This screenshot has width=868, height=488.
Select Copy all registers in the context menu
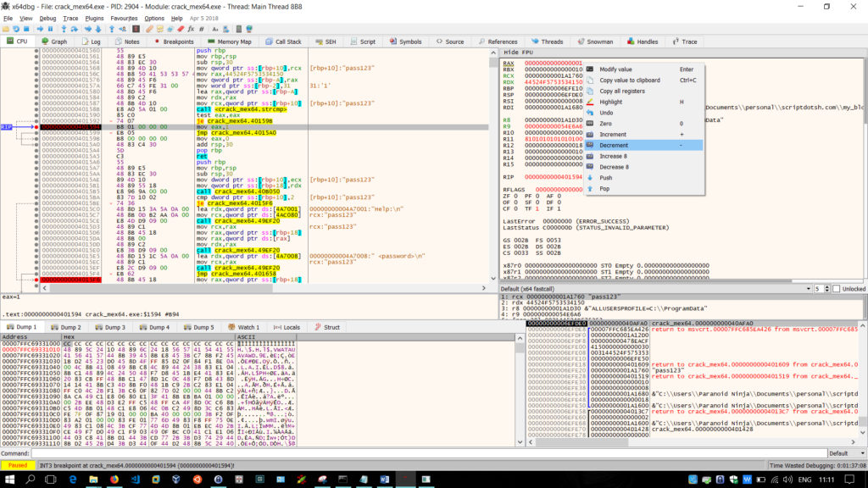tap(625, 91)
